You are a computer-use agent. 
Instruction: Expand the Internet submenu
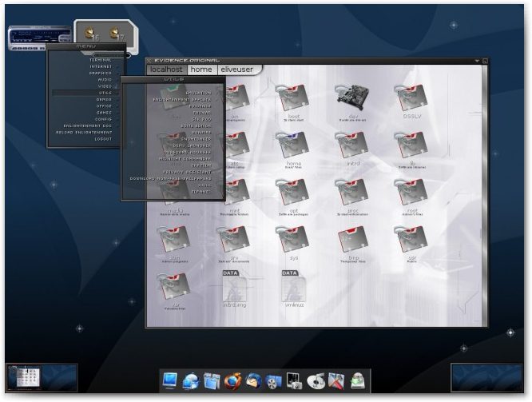click(101, 66)
